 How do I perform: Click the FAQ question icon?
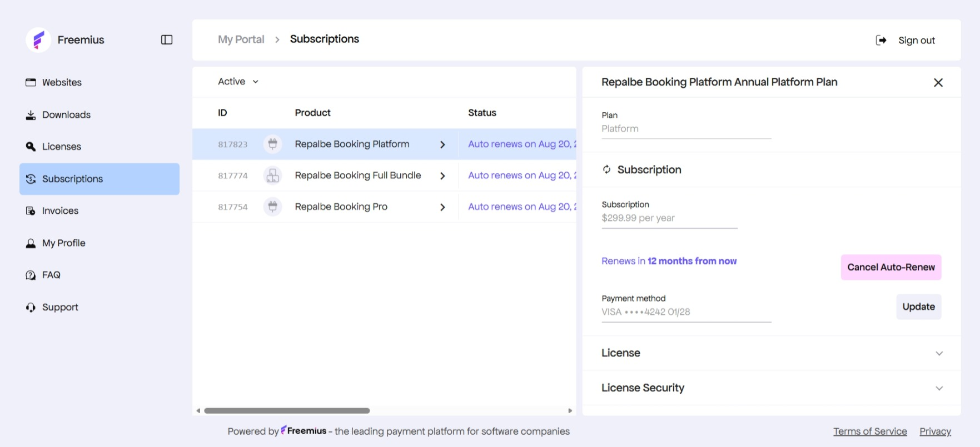click(31, 275)
